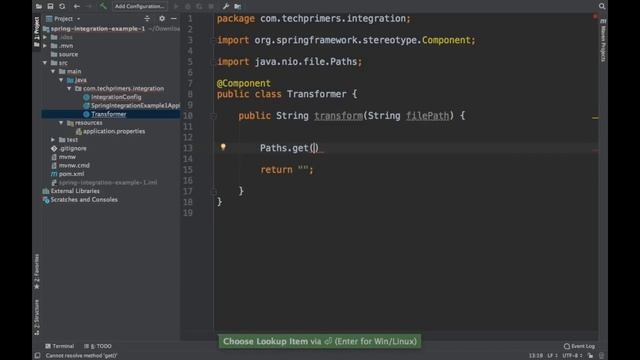Click the Back navigation arrow

[x=77, y=6]
